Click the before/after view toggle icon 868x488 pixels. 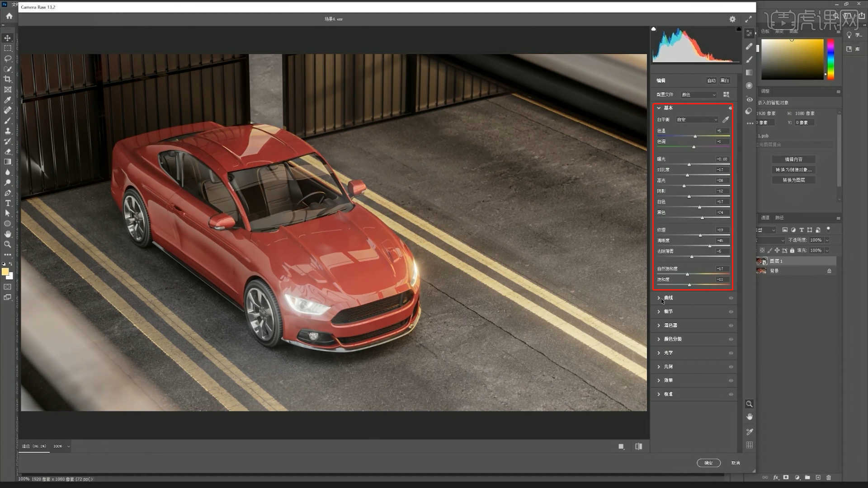coord(638,446)
